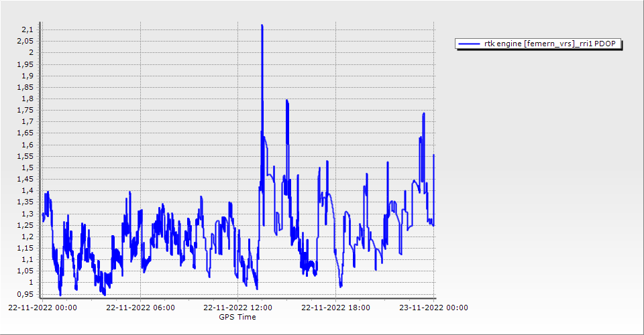Click the GPS Time axis title

[237, 317]
